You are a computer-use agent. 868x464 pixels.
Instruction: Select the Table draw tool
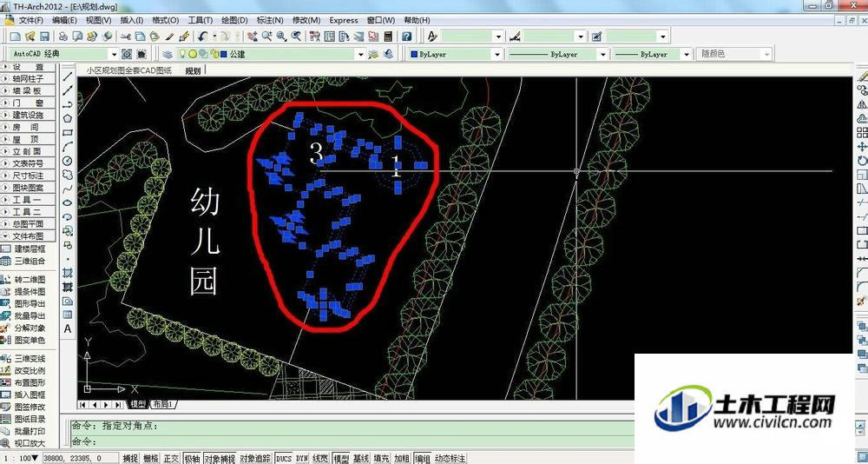click(x=68, y=315)
